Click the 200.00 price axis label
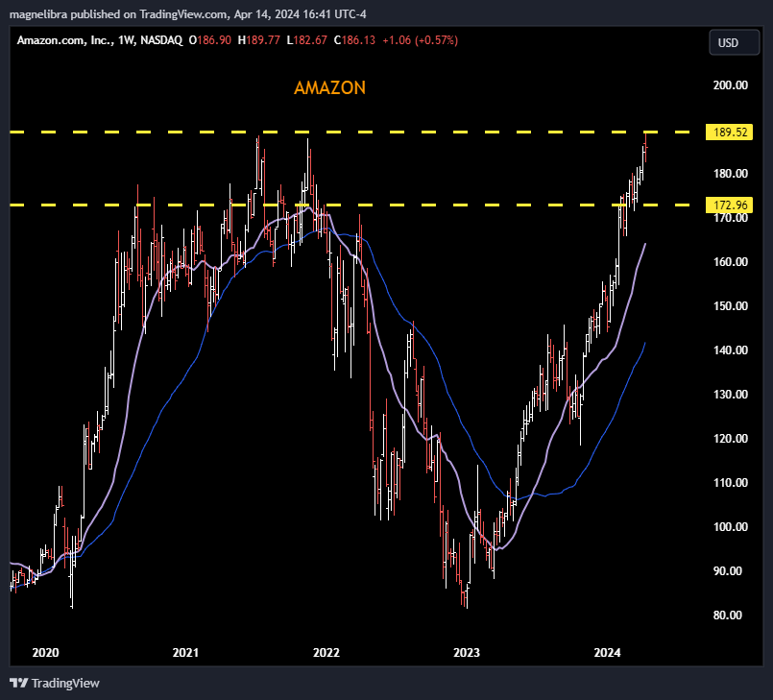The width and height of the screenshot is (773, 700). 730,85
